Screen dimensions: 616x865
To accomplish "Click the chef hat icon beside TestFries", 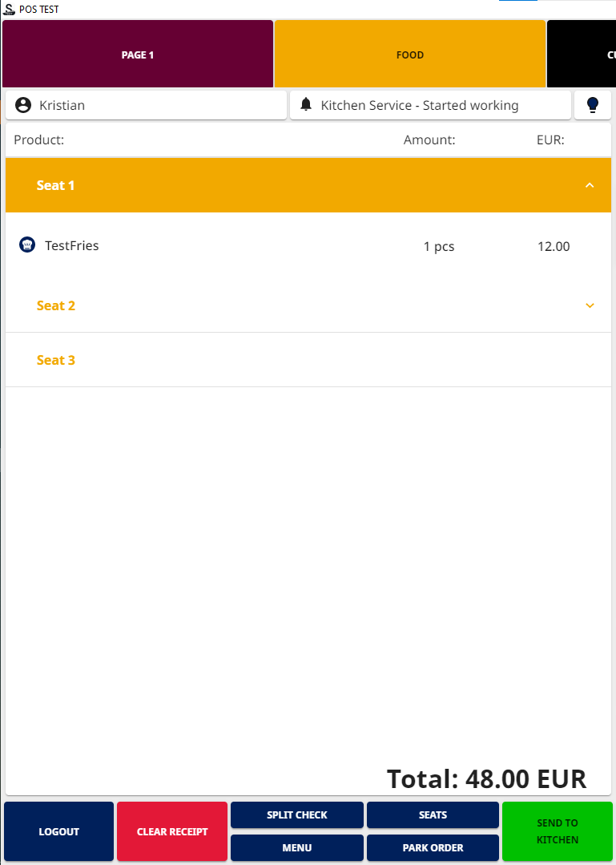I will (27, 245).
